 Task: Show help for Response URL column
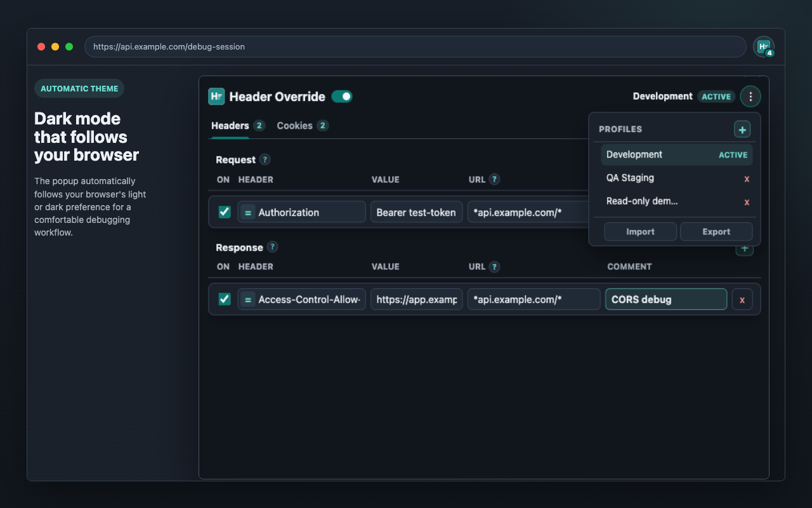(x=494, y=267)
